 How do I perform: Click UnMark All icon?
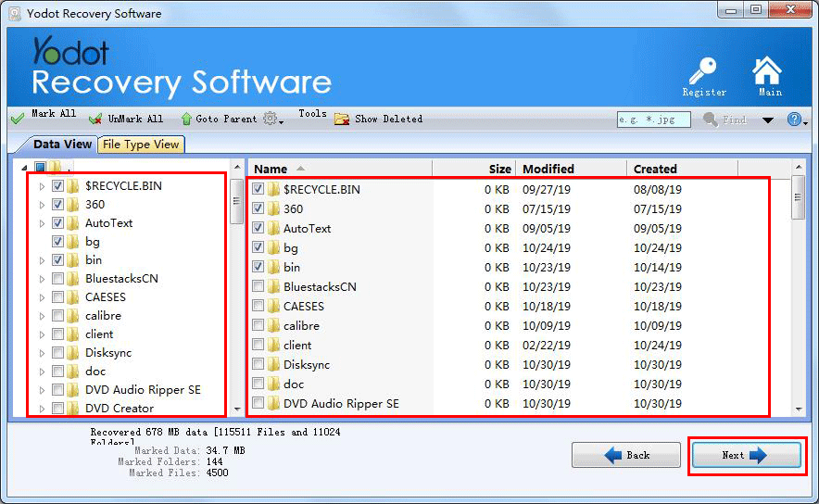[95, 119]
